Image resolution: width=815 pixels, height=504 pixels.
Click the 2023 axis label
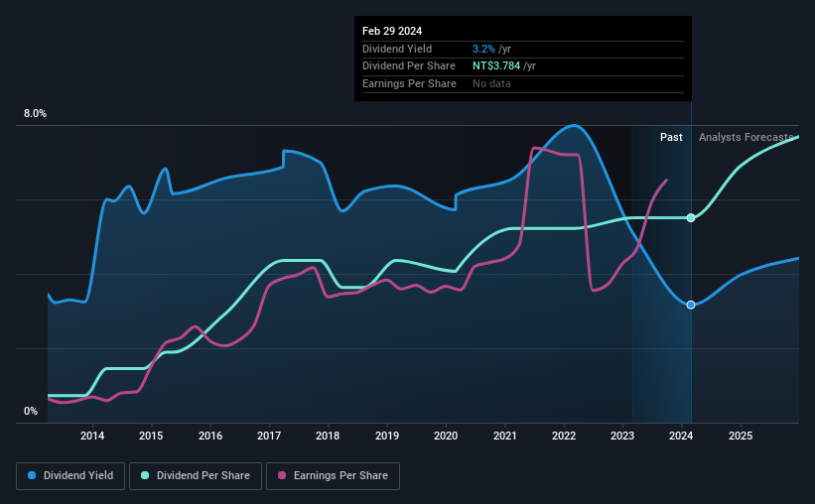(622, 436)
